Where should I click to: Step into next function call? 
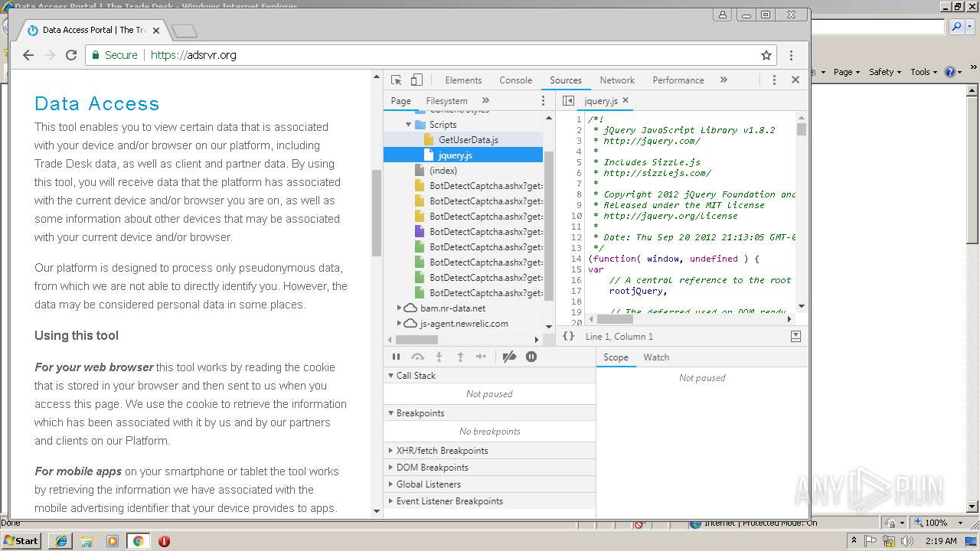click(x=439, y=357)
